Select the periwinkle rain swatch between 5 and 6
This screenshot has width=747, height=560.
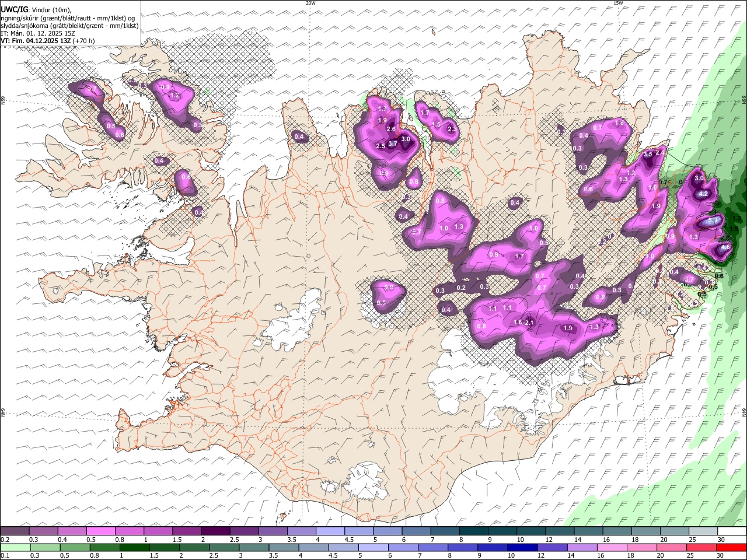[373, 548]
